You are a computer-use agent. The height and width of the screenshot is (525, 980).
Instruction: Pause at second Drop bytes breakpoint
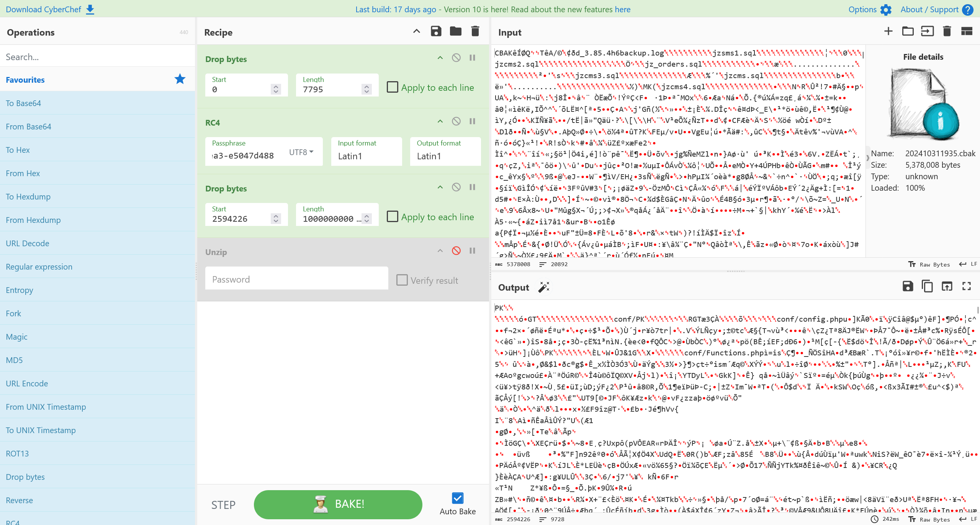click(472, 187)
